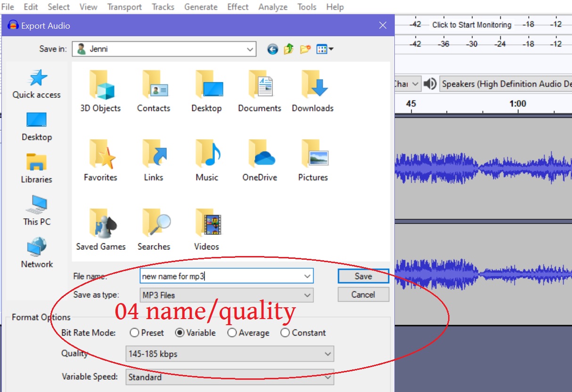Select the Constant bit rate mode
The width and height of the screenshot is (572, 392).
click(286, 333)
